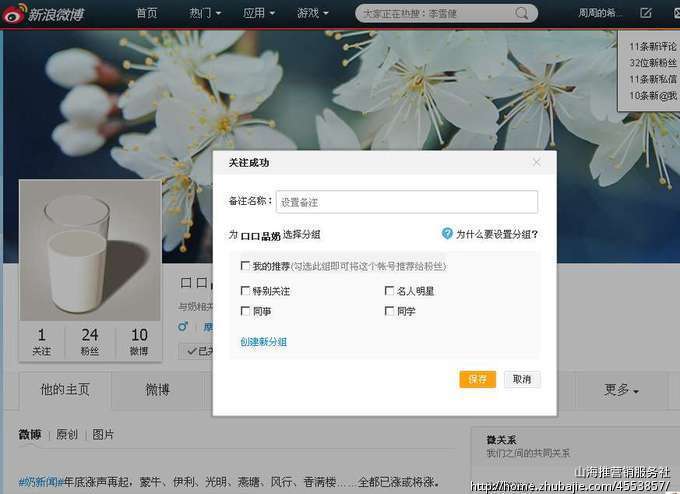
Task: Click the top search box
Action: click(447, 13)
